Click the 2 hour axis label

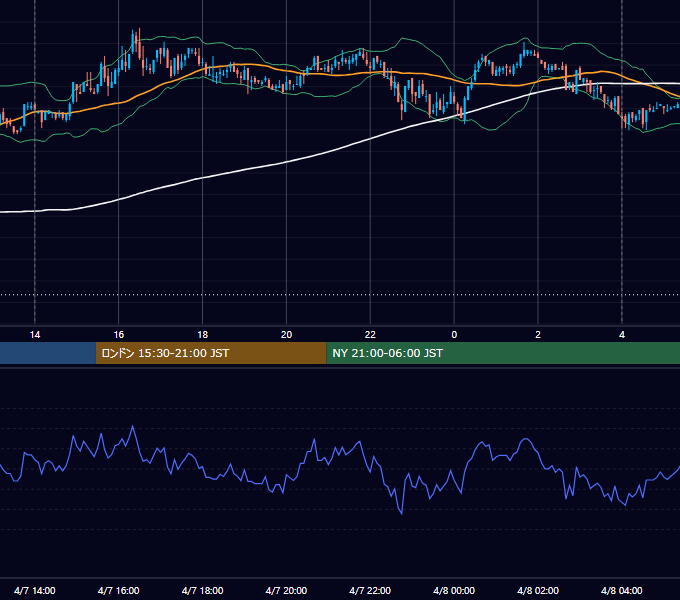click(x=538, y=335)
